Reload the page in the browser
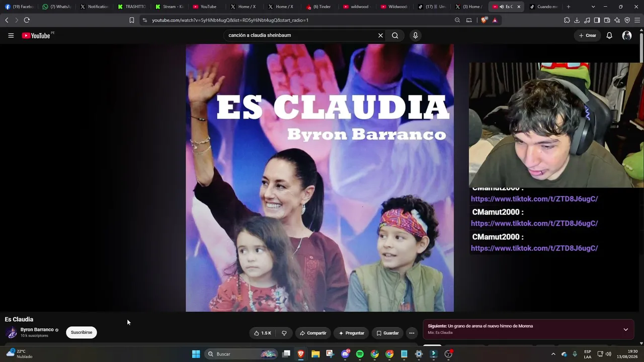Viewport: 644px width, 362px height. [27, 20]
